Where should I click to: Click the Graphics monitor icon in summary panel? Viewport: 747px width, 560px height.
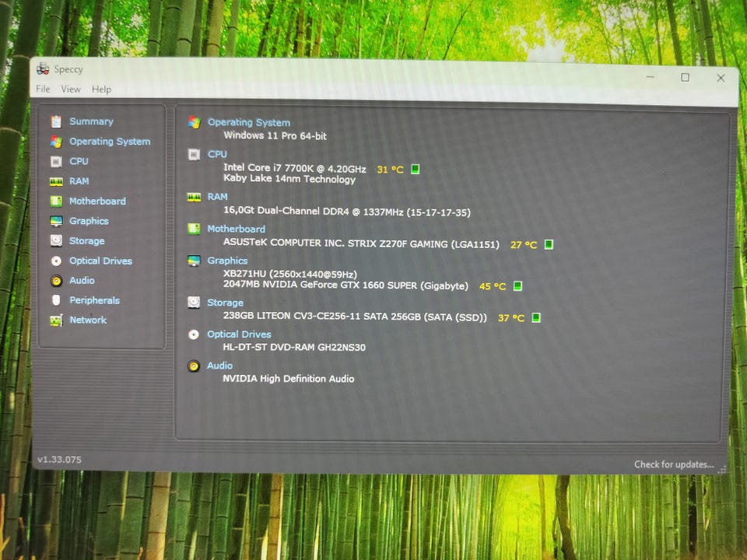194,261
